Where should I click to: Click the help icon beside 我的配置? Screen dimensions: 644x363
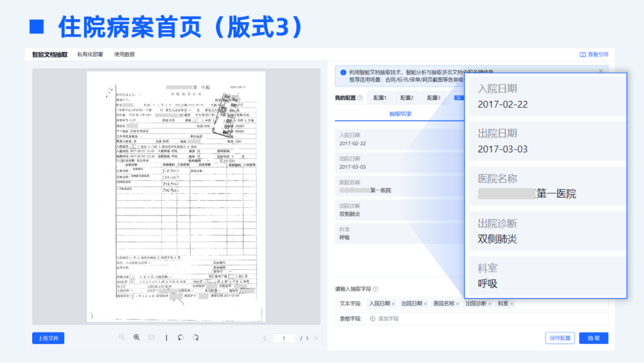[360, 98]
